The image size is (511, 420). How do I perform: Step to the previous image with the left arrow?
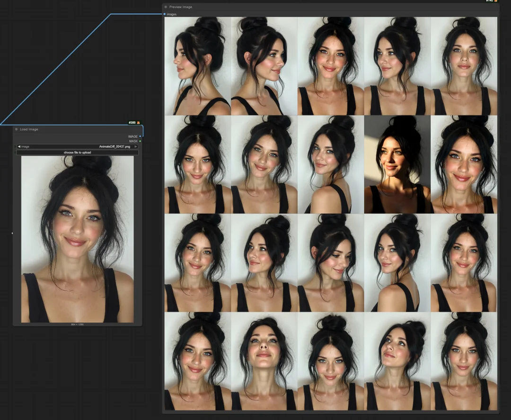[x=19, y=146]
